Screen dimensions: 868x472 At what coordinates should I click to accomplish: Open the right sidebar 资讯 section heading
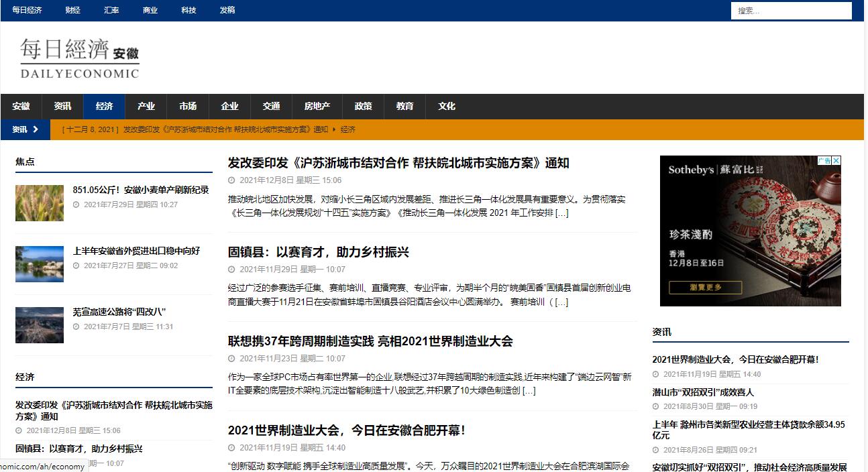661,332
